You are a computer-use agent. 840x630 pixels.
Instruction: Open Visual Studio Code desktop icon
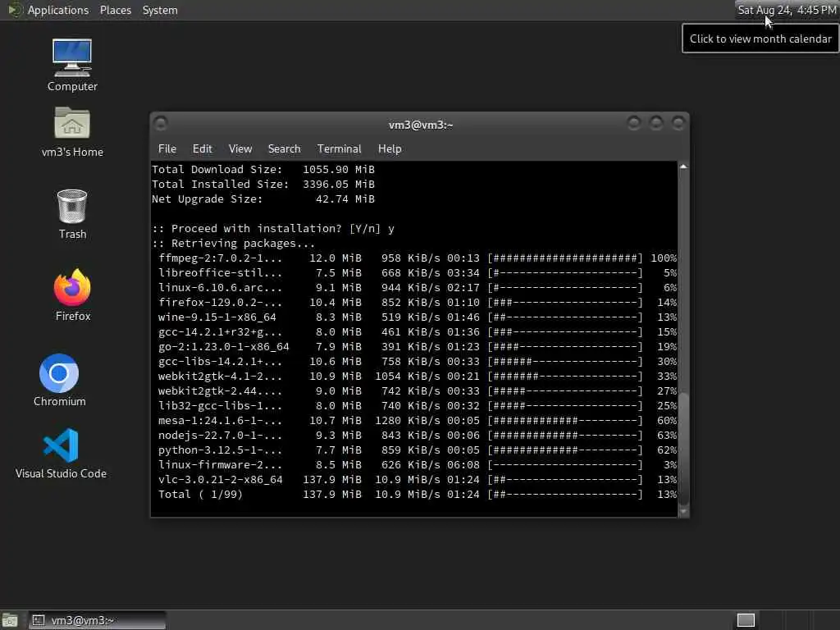point(61,453)
